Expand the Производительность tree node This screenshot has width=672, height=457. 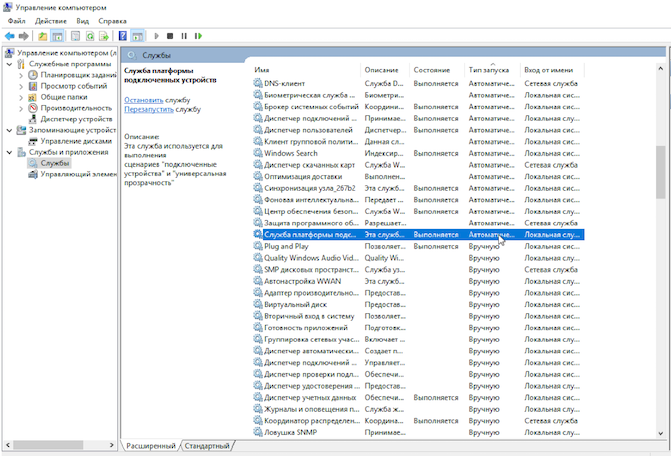click(x=21, y=108)
